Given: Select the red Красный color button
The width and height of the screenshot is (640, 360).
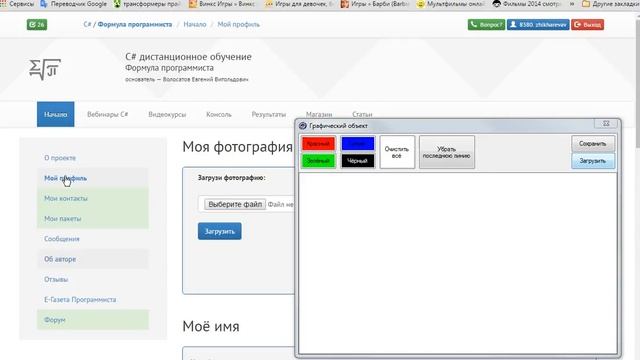Looking at the screenshot, I should (318, 144).
